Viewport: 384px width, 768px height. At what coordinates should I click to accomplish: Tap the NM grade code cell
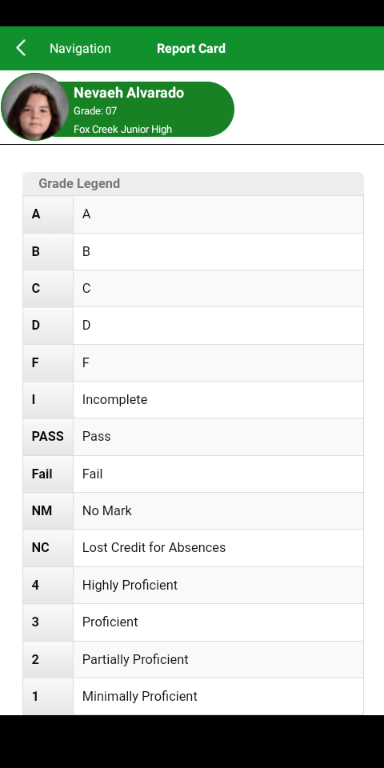pyautogui.click(x=48, y=511)
